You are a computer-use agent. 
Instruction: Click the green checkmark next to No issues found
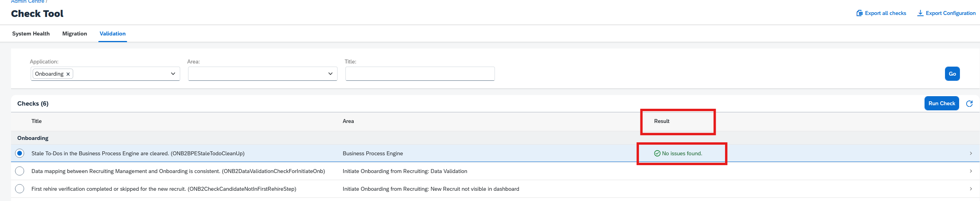click(657, 153)
